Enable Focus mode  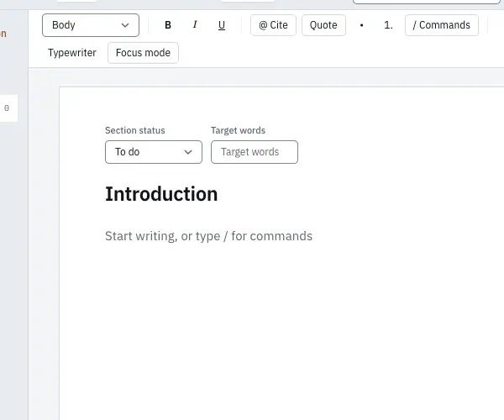pyautogui.click(x=143, y=53)
